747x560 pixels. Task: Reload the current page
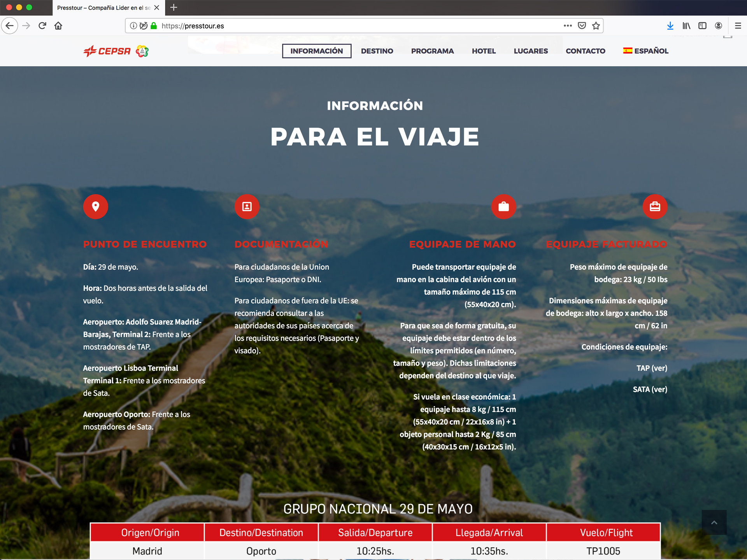click(42, 26)
